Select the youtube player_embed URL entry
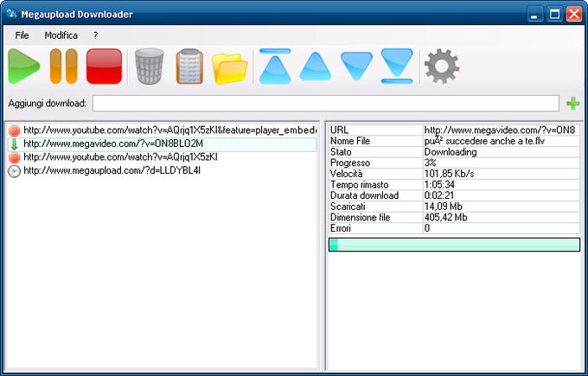Screen dimensions: 588x376 169,131
